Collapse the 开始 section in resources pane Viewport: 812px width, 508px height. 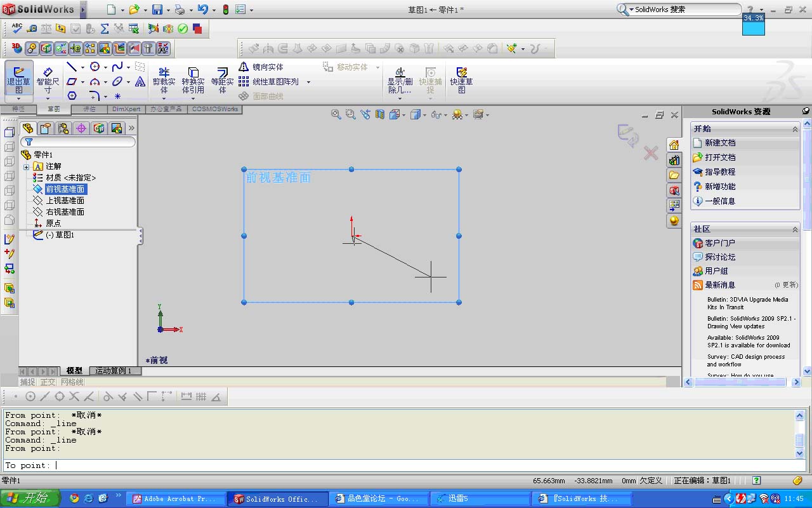pyautogui.click(x=794, y=129)
